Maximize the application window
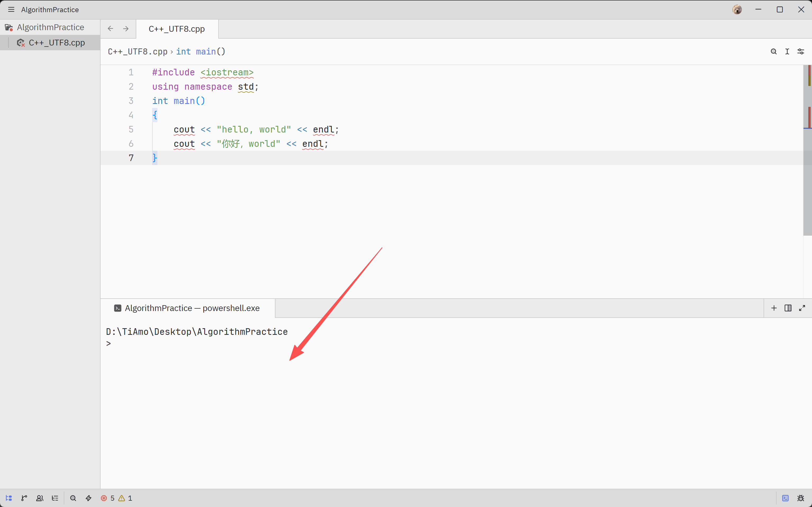This screenshot has width=812, height=507. pos(779,10)
